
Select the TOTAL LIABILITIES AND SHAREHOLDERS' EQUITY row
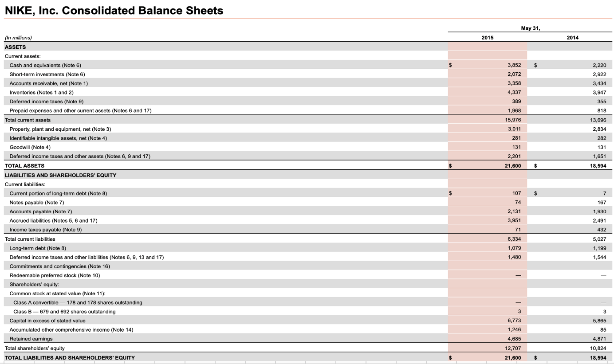click(x=71, y=357)
